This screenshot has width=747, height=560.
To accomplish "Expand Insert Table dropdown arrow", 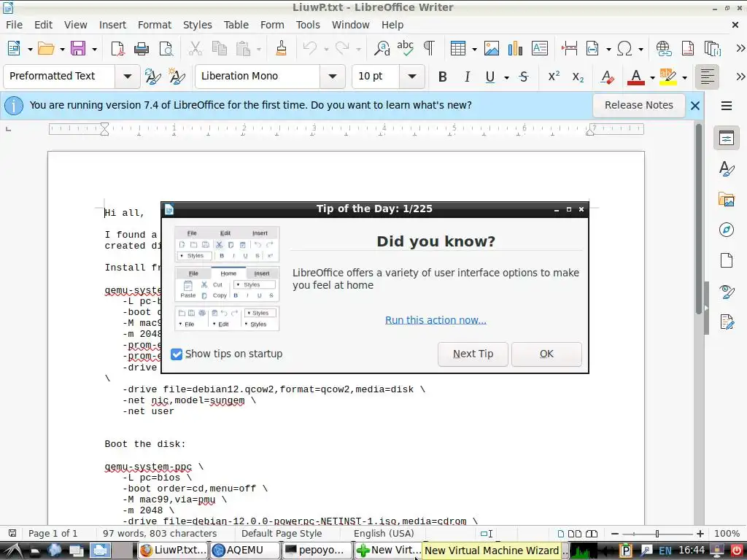I will (474, 49).
